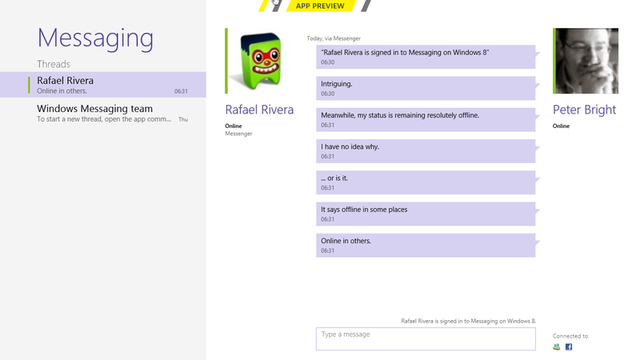Image resolution: width=640 pixels, height=360 pixels.
Task: Click 'It says offline in some places' message
Action: [x=426, y=214]
